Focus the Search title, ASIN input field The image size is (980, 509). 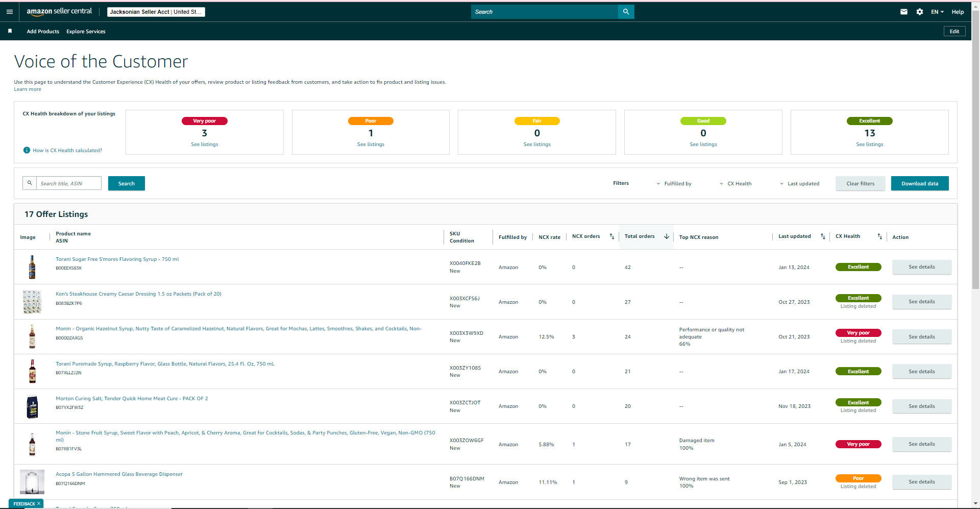pos(69,183)
